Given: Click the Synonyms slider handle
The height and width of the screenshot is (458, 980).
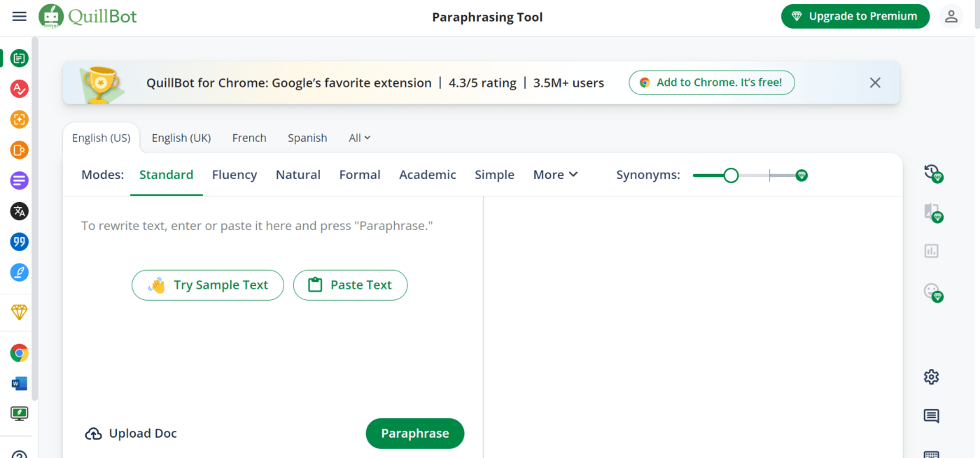Looking at the screenshot, I should [731, 176].
